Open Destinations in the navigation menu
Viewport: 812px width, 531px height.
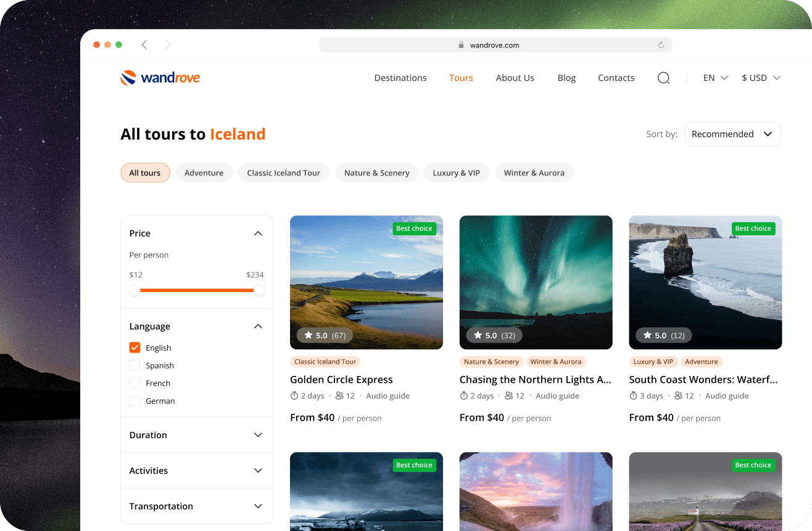tap(400, 78)
